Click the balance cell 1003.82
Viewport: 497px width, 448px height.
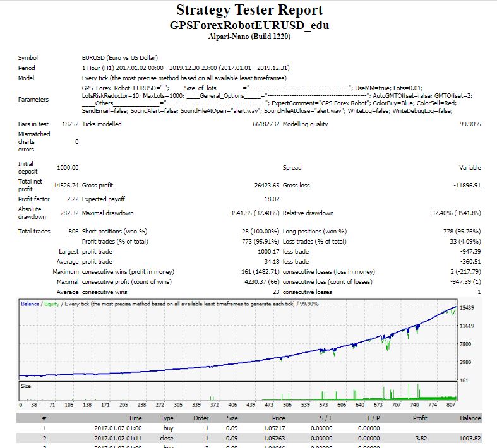click(470, 439)
